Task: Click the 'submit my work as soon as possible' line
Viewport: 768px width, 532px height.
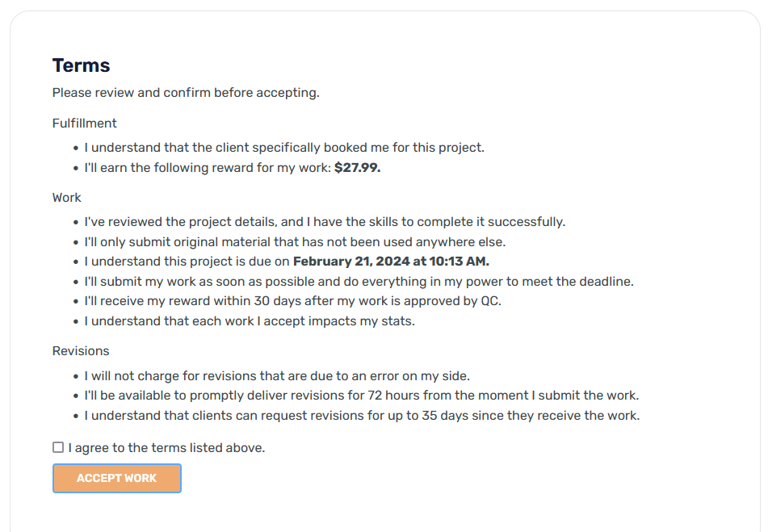Action: point(359,282)
